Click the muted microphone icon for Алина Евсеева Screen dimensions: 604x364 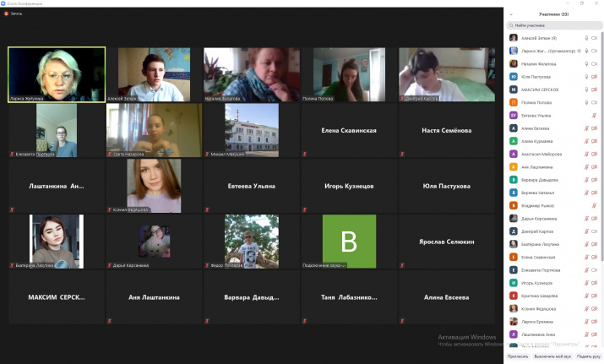[x=586, y=128]
